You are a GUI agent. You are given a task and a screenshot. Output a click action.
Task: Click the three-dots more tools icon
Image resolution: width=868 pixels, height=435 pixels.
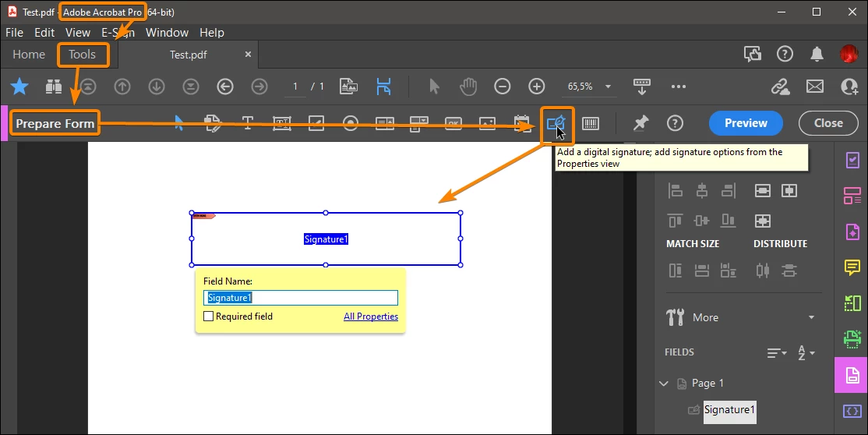pos(678,87)
